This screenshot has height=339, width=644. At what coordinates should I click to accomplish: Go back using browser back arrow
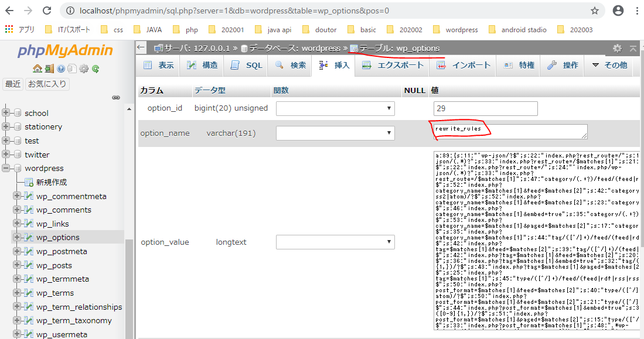point(9,11)
